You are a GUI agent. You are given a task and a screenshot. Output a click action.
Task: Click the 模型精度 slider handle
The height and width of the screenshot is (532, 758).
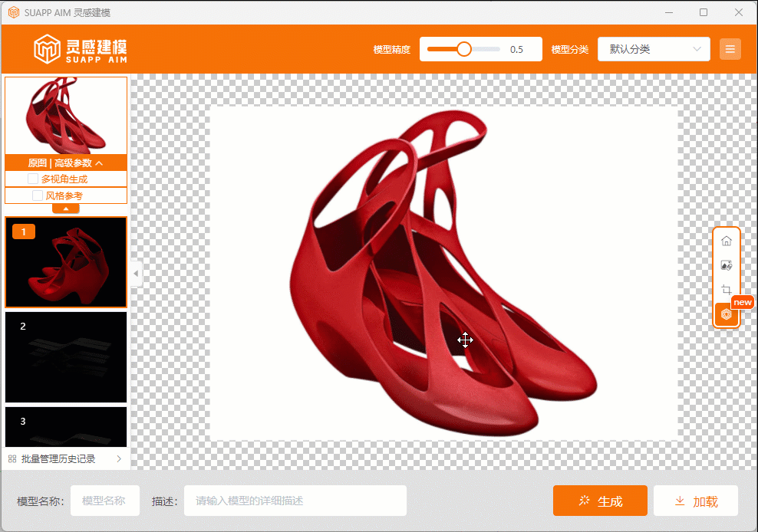click(463, 49)
